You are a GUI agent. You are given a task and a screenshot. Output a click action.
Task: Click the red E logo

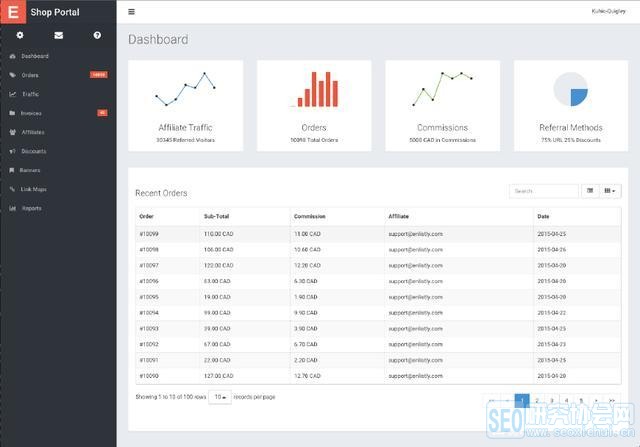[x=13, y=12]
